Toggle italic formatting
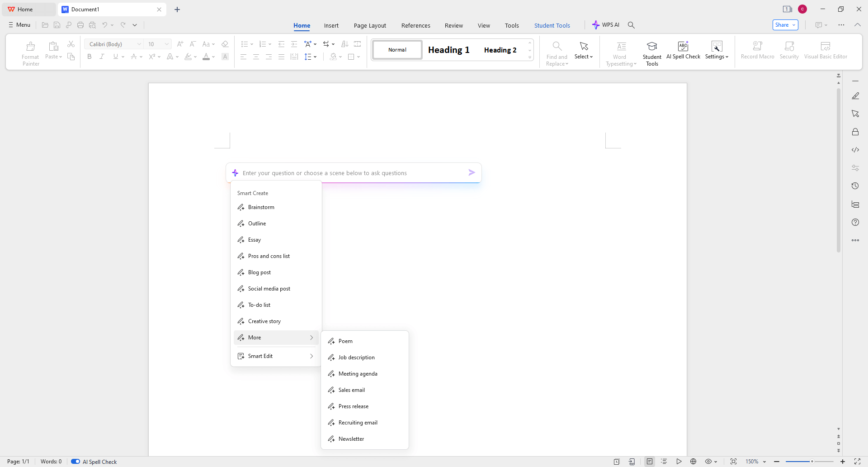868x467 pixels. [x=102, y=57]
